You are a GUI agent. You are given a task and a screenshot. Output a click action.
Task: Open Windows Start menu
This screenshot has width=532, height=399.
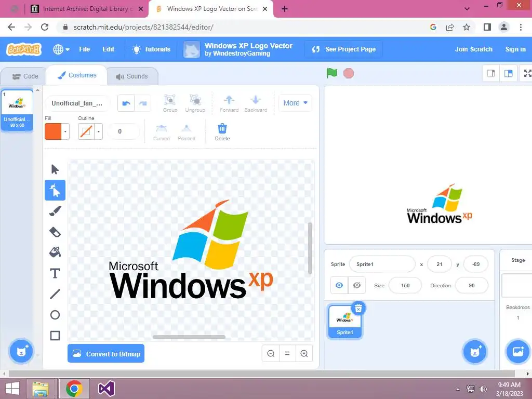(12, 389)
